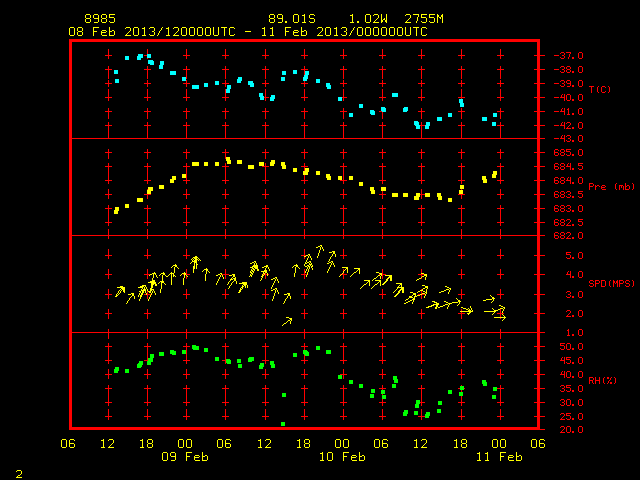Click the 50.0 humidity tick label
Image resolution: width=640 pixels, height=480 pixels.
(571, 347)
